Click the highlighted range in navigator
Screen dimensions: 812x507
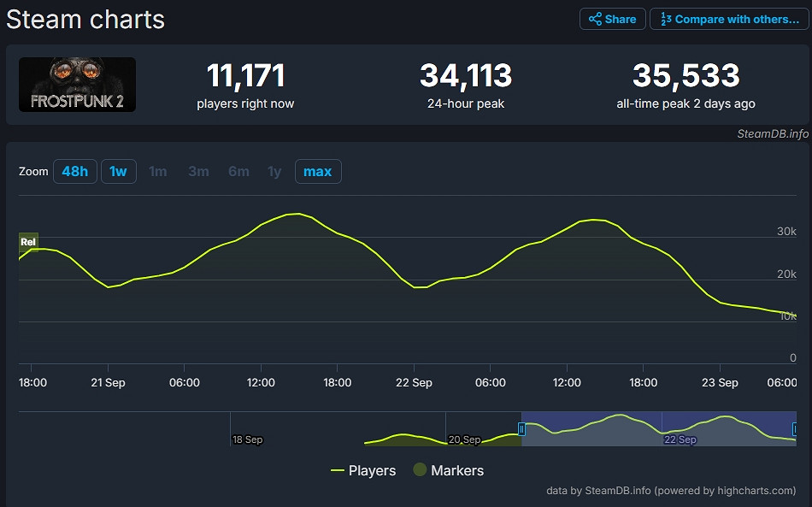(x=658, y=429)
